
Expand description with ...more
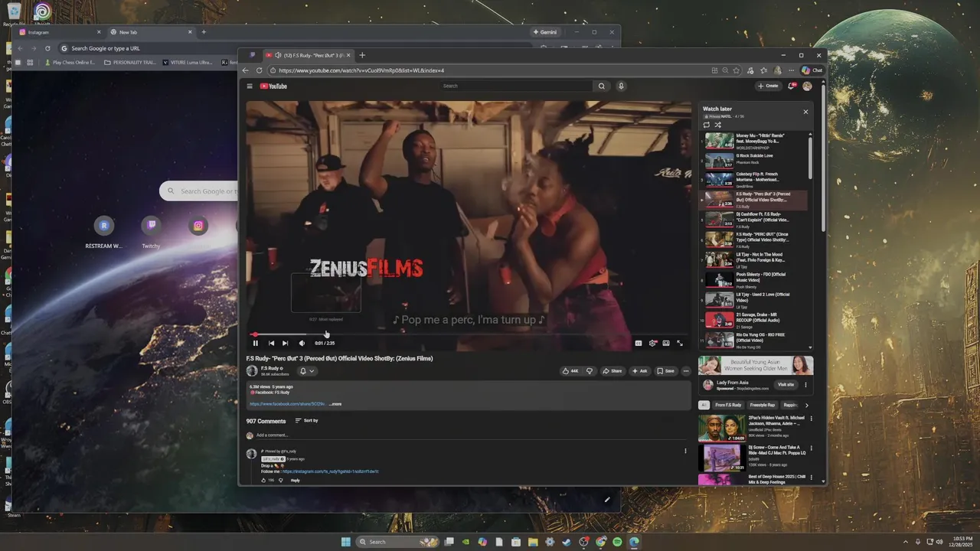(335, 404)
